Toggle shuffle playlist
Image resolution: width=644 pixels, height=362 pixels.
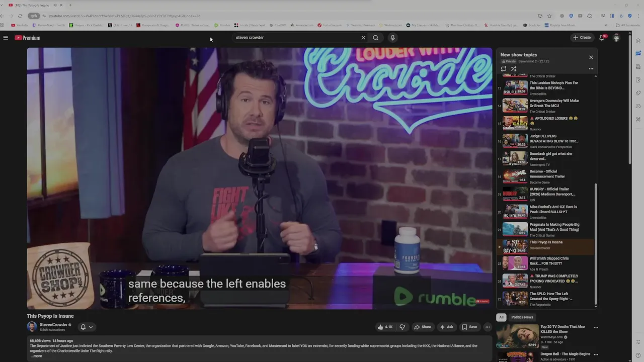(x=514, y=69)
